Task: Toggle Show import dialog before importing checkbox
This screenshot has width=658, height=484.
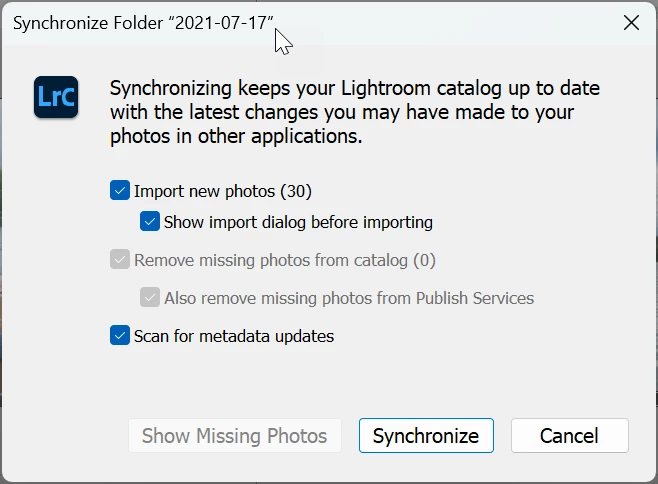Action: tap(150, 221)
